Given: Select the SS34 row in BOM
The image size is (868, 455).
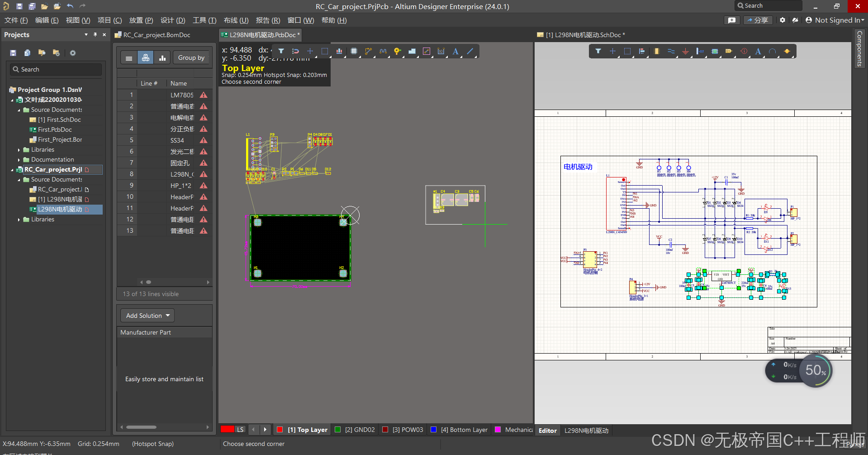Looking at the screenshot, I should pyautogui.click(x=165, y=140).
